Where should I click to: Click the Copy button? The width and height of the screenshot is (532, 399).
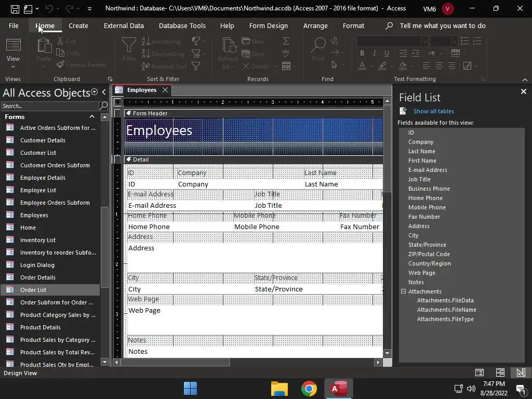68,53
